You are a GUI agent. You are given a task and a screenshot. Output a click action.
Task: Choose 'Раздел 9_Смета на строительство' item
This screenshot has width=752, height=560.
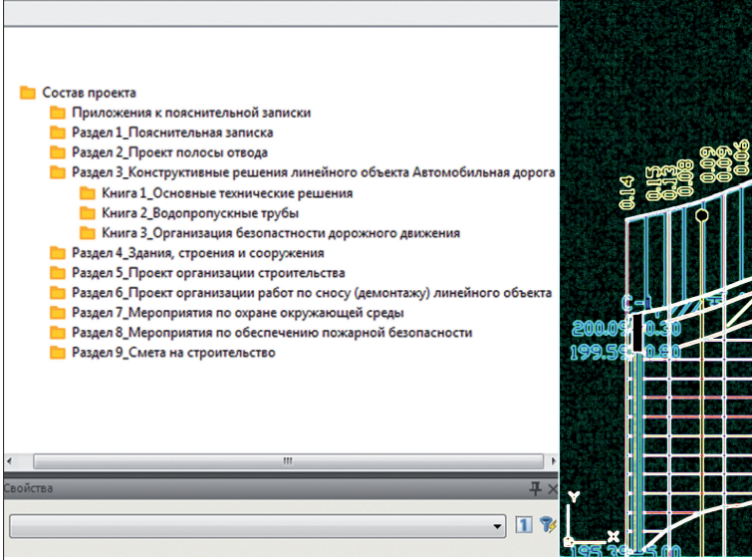coord(173,353)
